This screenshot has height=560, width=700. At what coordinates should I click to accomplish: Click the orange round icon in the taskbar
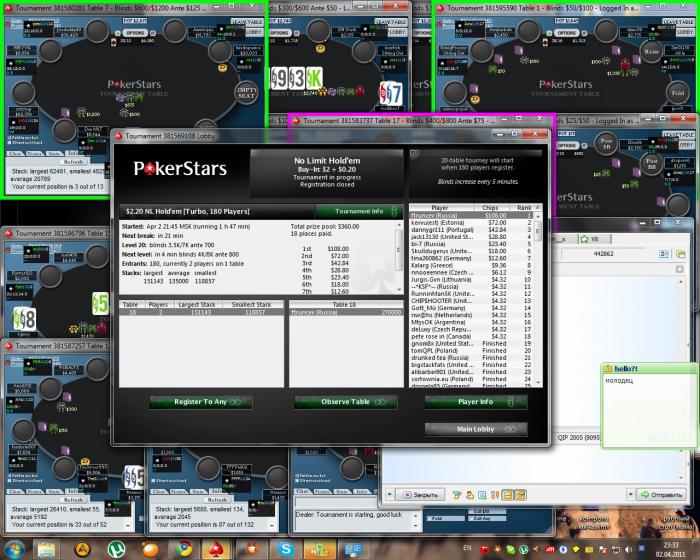tap(150, 549)
